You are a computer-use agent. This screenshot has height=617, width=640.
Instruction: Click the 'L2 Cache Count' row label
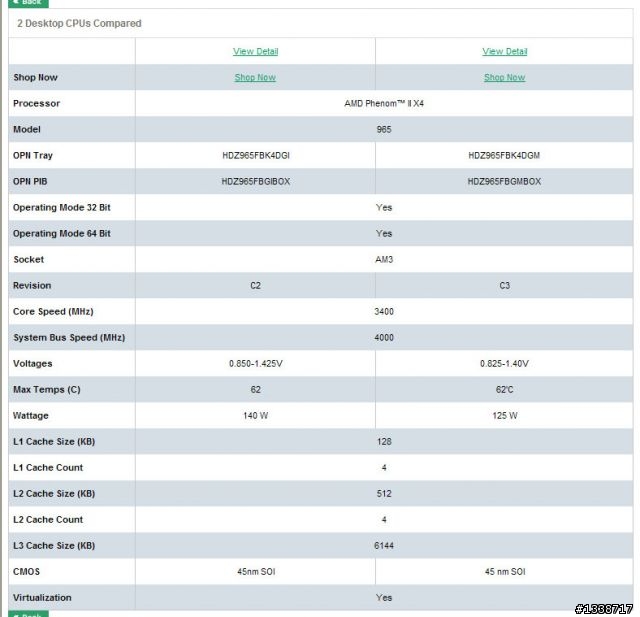(48, 520)
